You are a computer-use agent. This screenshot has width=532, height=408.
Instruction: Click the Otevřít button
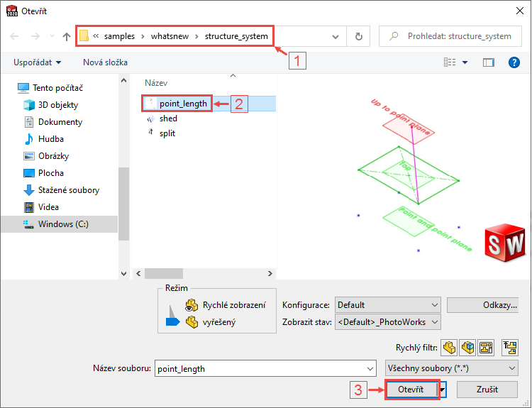pyautogui.click(x=411, y=390)
